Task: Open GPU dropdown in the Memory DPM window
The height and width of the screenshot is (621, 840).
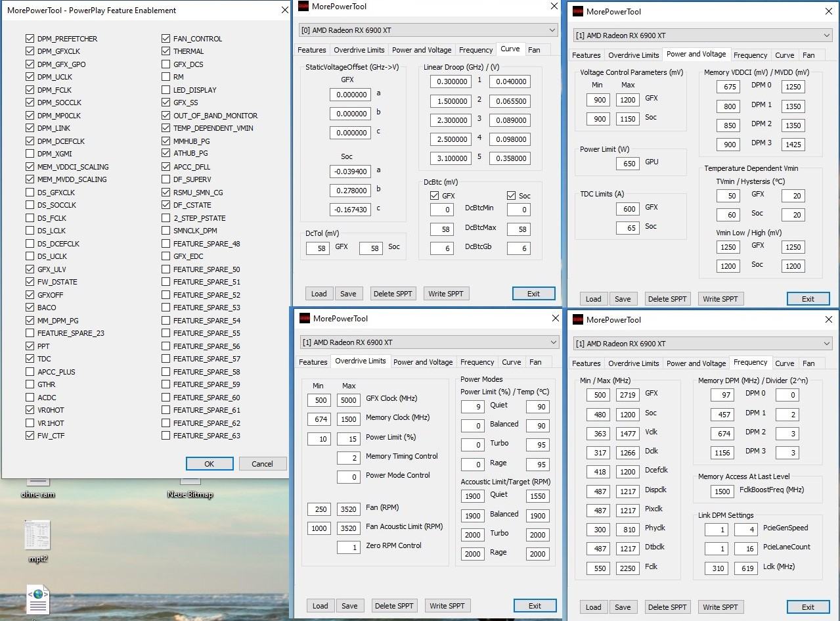Action: [x=703, y=344]
